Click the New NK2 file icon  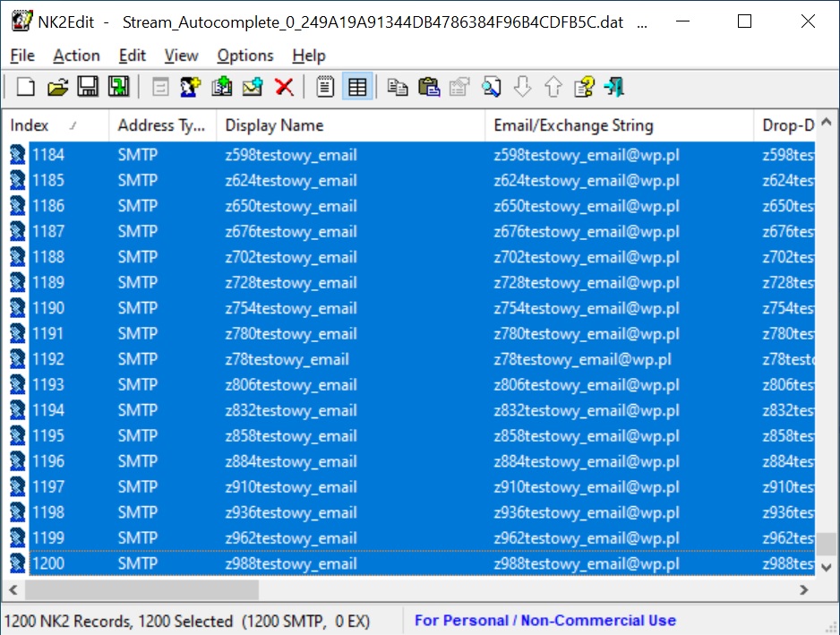[26, 87]
